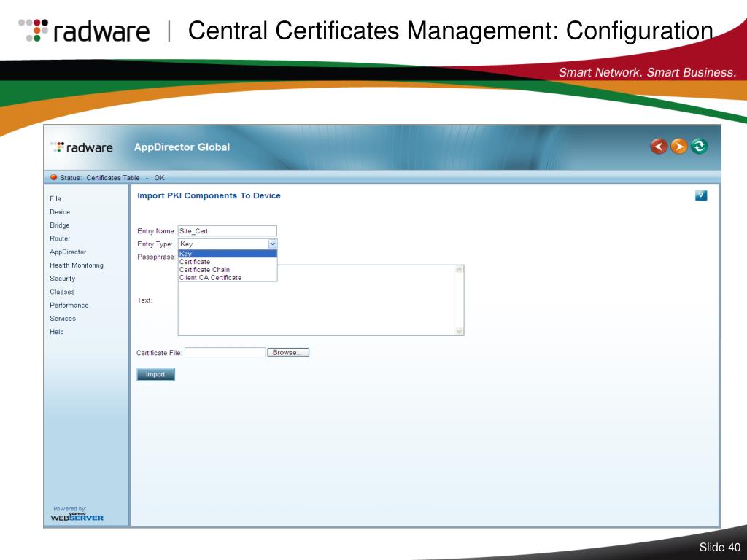Viewport: 747px width, 560px height.
Task: Click the green refresh icon
Action: tap(699, 146)
